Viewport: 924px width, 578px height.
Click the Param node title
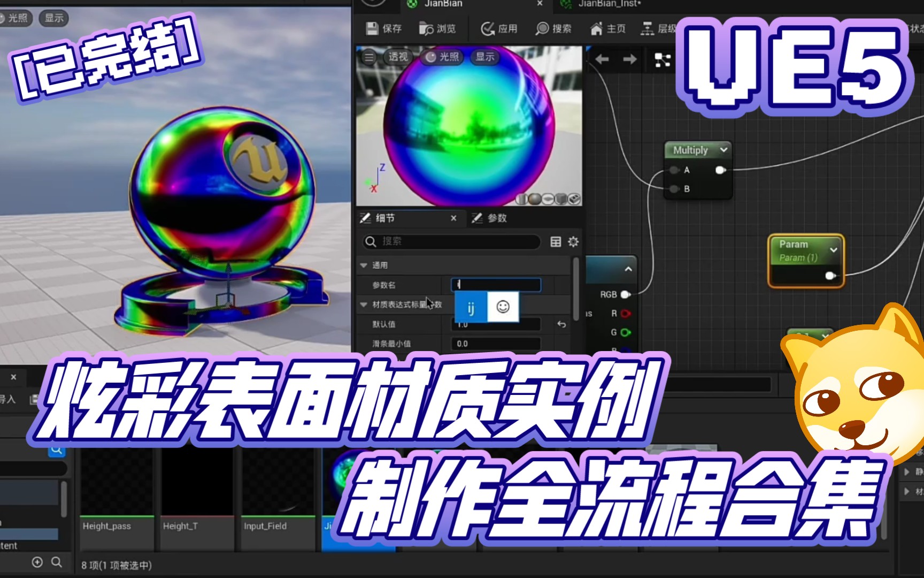tap(793, 244)
